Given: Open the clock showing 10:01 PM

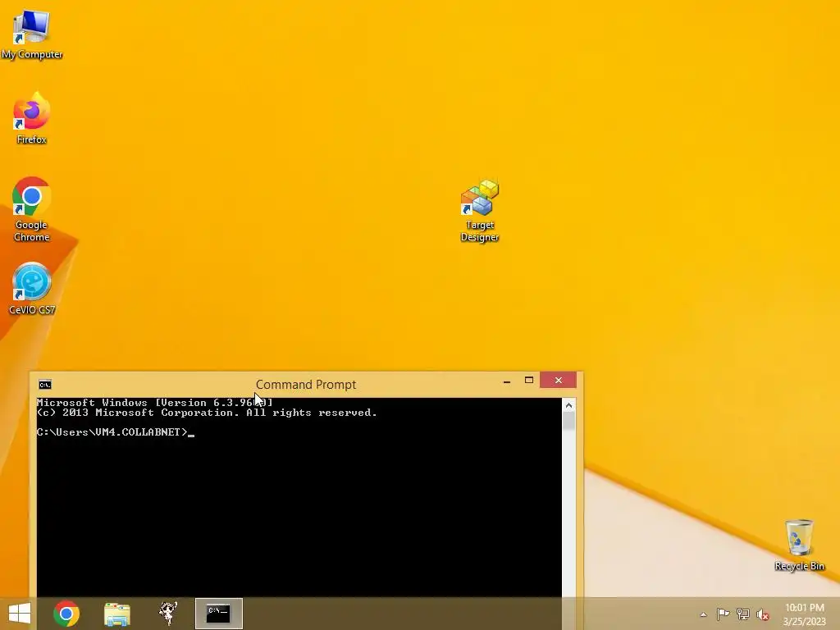Looking at the screenshot, I should [805, 614].
